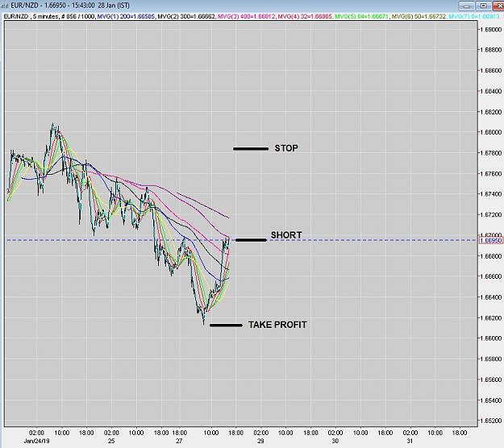Click the 1.67600 price axis label
The width and height of the screenshot is (504, 448).
(x=490, y=174)
